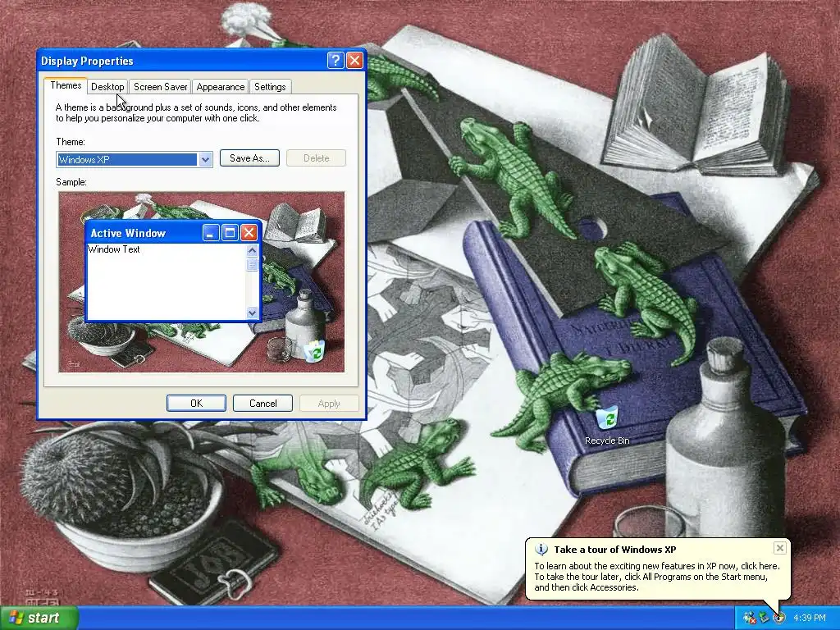Select the Themes tab
The width and height of the screenshot is (840, 630).
coord(66,85)
